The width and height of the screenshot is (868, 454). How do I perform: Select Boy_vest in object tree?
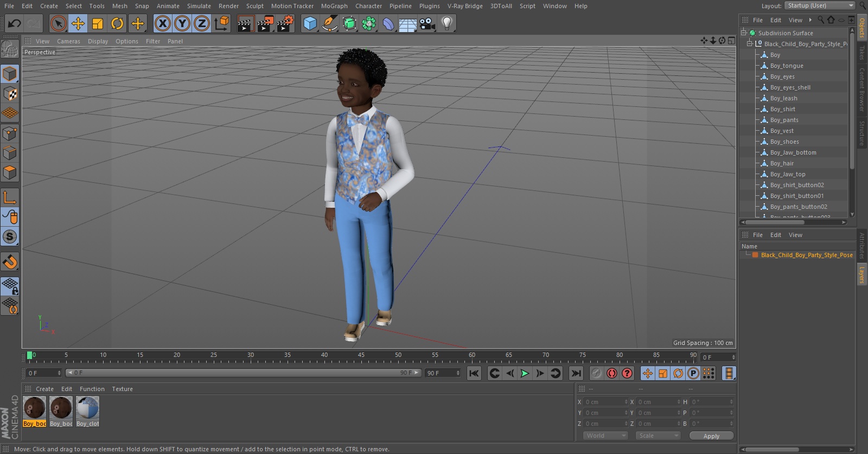[x=781, y=131]
